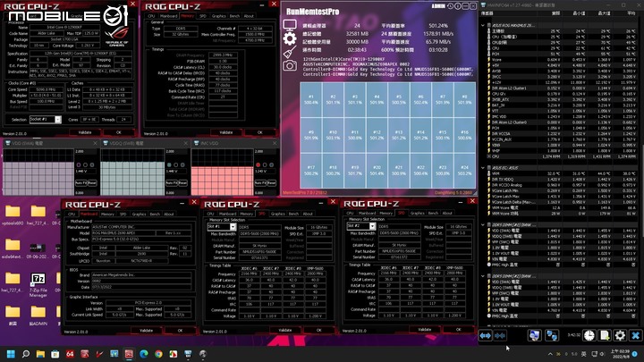
Task: Select blue circle in IMC VDD graph
Action: pos(272,165)
